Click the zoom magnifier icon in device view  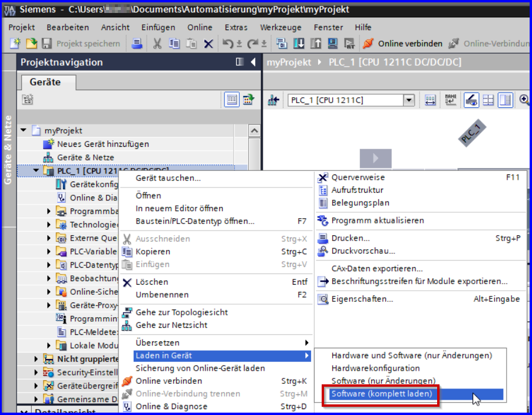click(x=524, y=100)
